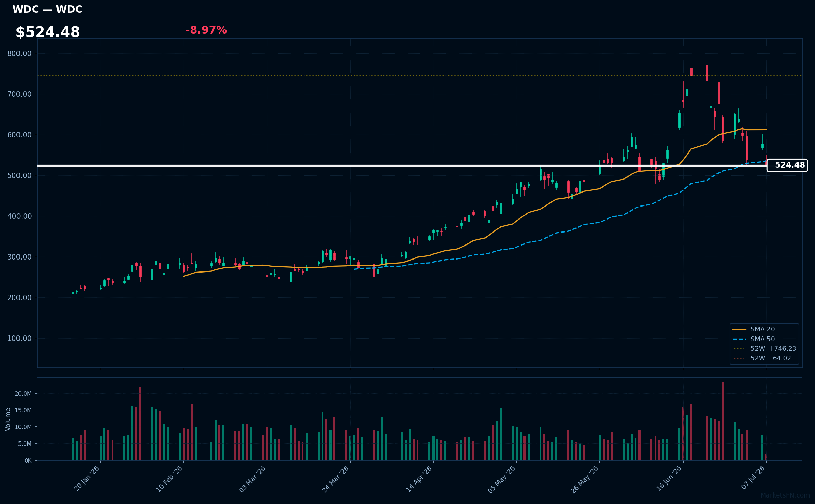Click the WDC — WDC chart title
Screen dimensions: 815x504
coord(47,9)
